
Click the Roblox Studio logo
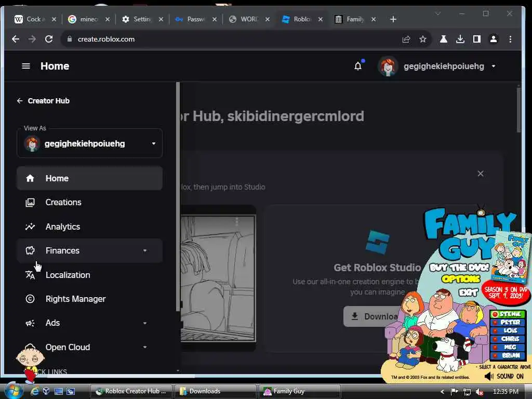(378, 242)
